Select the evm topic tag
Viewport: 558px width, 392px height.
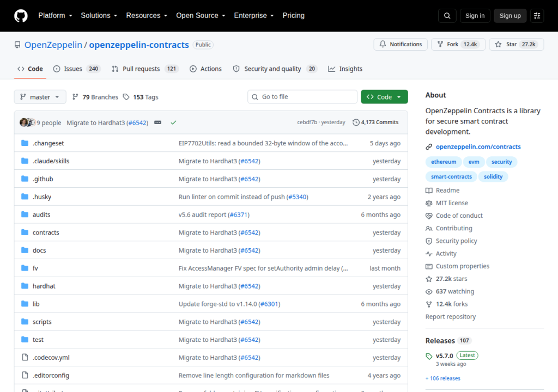[x=474, y=162]
